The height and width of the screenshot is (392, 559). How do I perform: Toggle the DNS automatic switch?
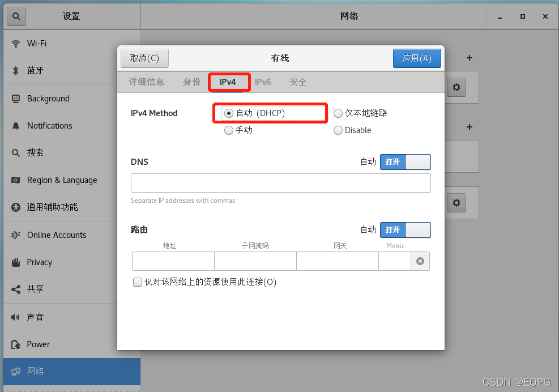point(406,162)
